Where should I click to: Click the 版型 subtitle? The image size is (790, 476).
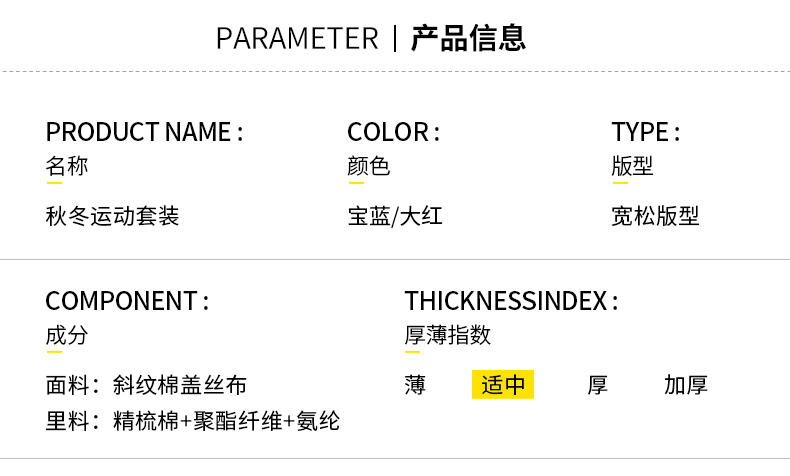[632, 166]
